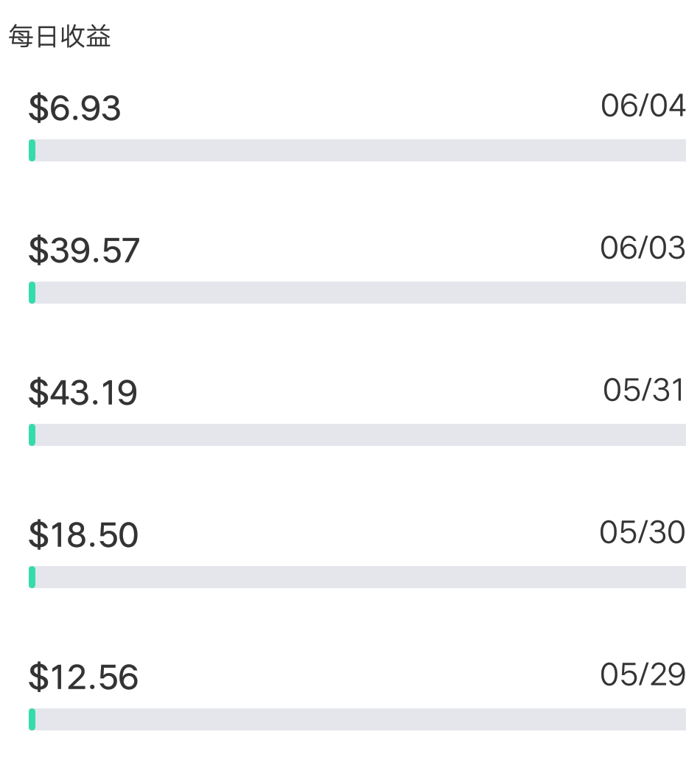Click the 每日收益 section heading

click(60, 36)
